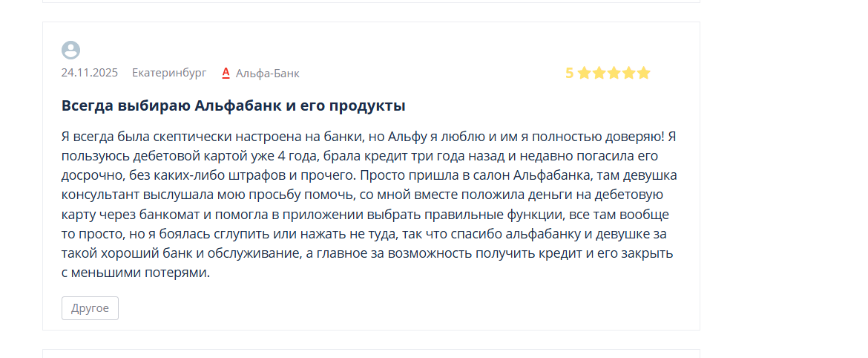This screenshot has width=868, height=358.
Task: Click the red Alfa-Bank logo icon
Action: tap(226, 73)
